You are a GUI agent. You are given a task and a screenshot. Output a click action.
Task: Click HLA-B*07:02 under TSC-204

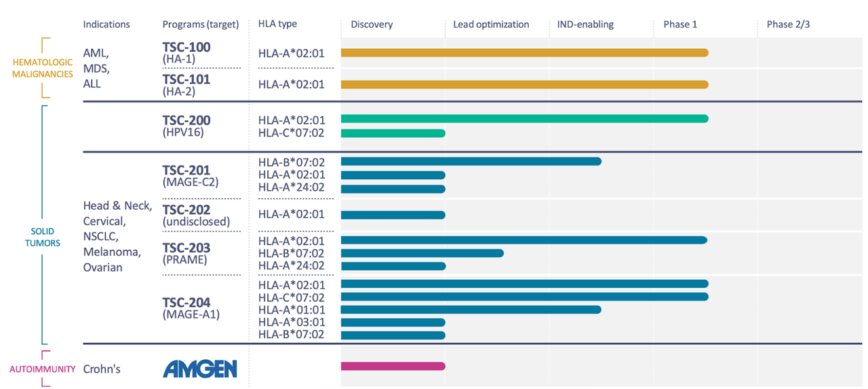coord(292,335)
